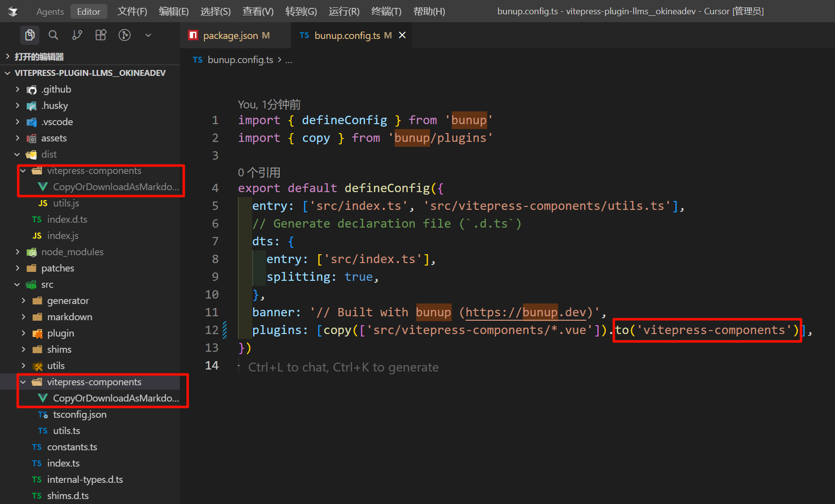835x504 pixels.
Task: Click the 0 个引用 code lens
Action: (259, 172)
